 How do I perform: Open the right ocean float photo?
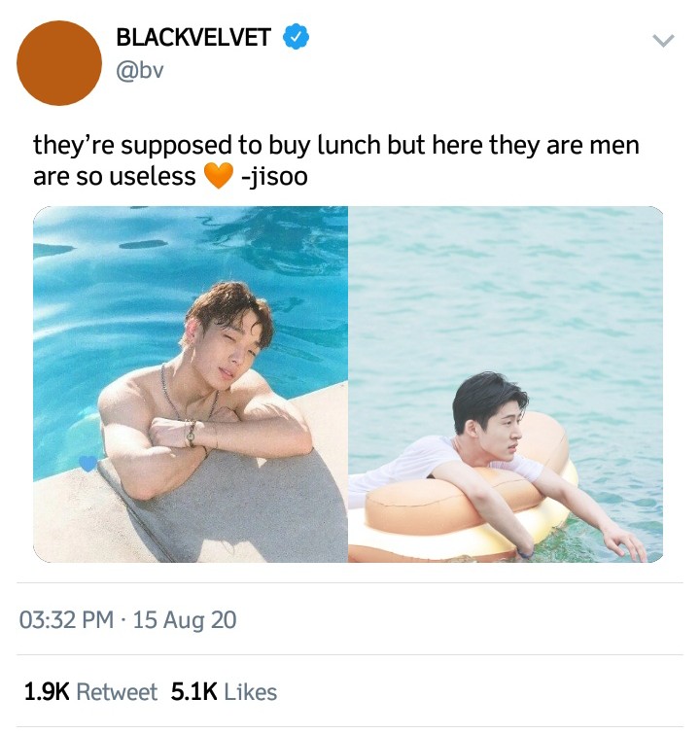click(x=506, y=384)
